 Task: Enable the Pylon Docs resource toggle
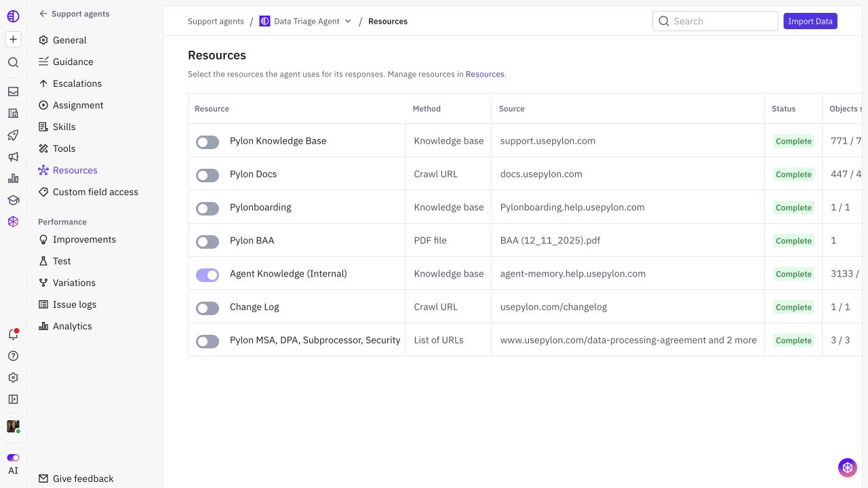pos(208,175)
